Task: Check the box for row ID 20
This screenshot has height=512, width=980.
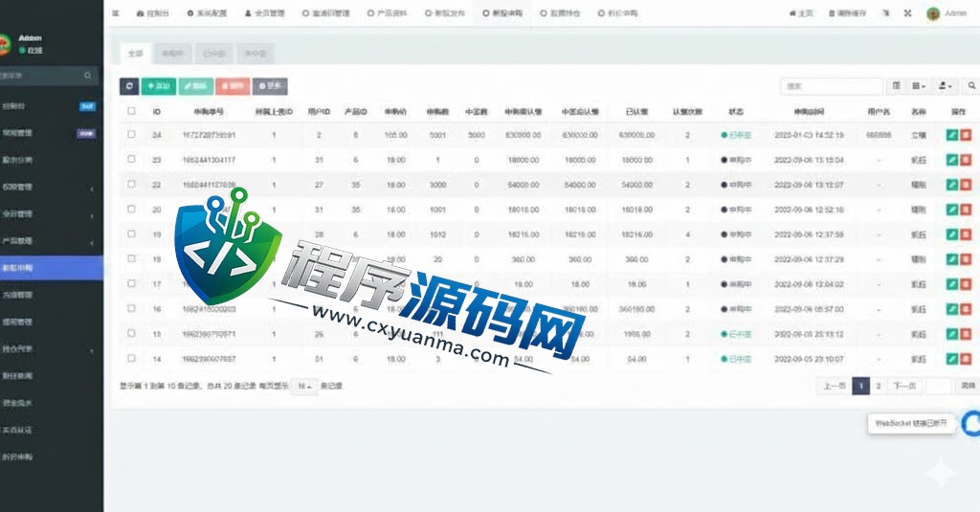Action: coord(131,209)
